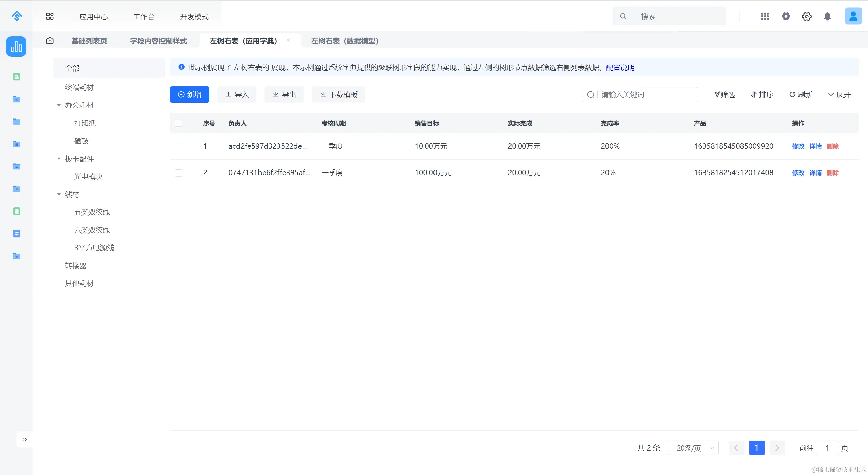Image resolution: width=868 pixels, height=475 pixels.
Task: Toggle the select-all header checkbox
Action: pyautogui.click(x=179, y=123)
